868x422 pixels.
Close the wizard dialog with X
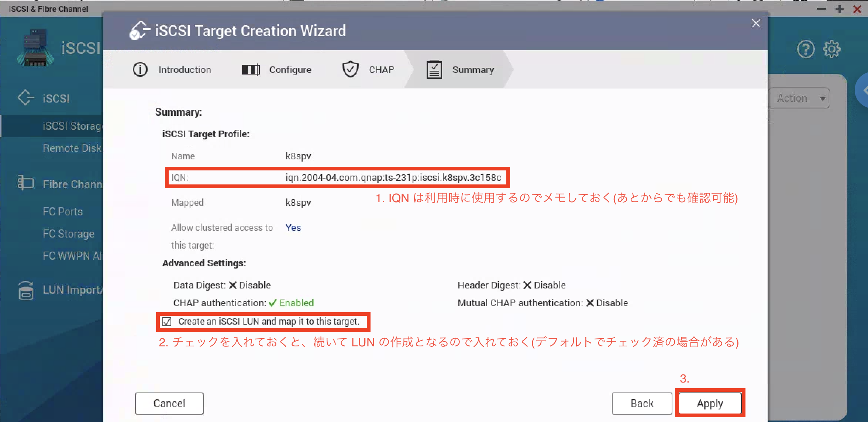click(756, 23)
